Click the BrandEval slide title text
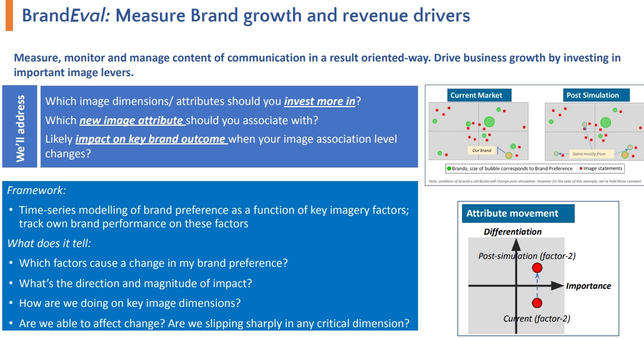The height and width of the screenshot is (339, 644). pyautogui.click(x=246, y=16)
